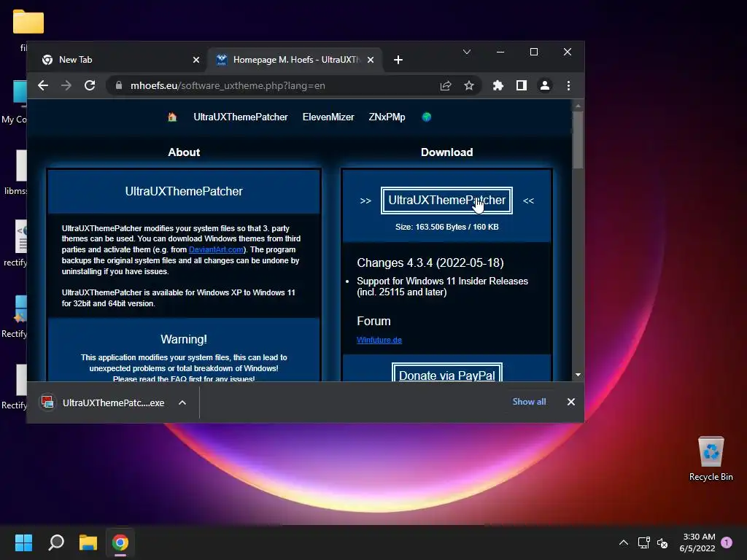Show hidden system tray icons
Viewport: 747px width, 560px height.
pyautogui.click(x=623, y=542)
